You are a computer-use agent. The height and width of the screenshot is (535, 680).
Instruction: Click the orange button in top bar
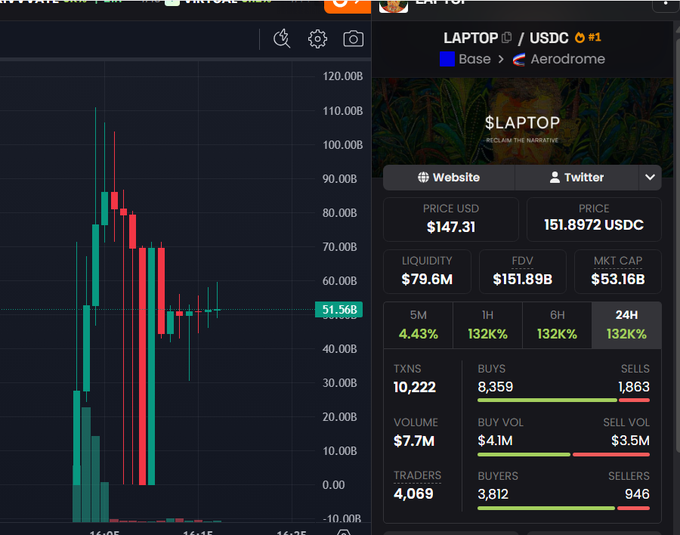coord(347,6)
